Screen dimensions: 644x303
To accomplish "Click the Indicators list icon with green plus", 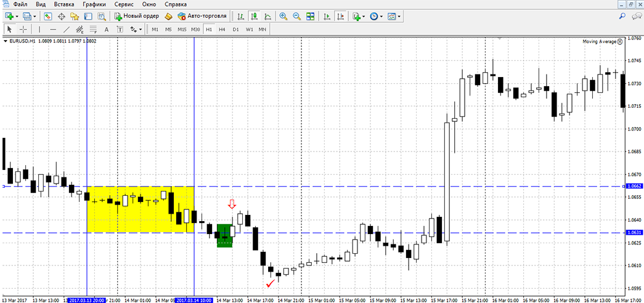I will click(356, 17).
